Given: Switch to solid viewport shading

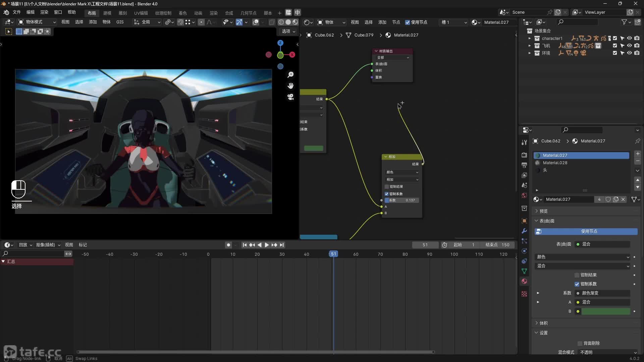Looking at the screenshot, I should coord(288,22).
